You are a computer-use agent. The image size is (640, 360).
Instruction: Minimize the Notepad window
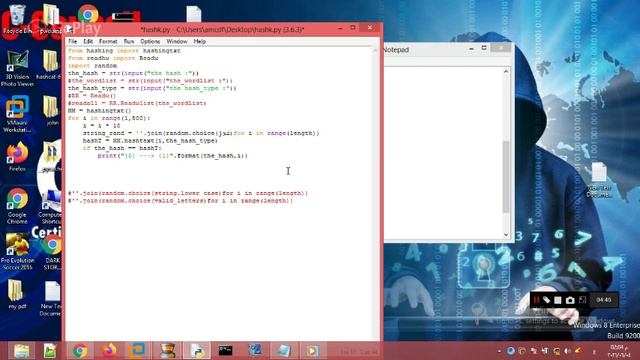[x=471, y=49]
